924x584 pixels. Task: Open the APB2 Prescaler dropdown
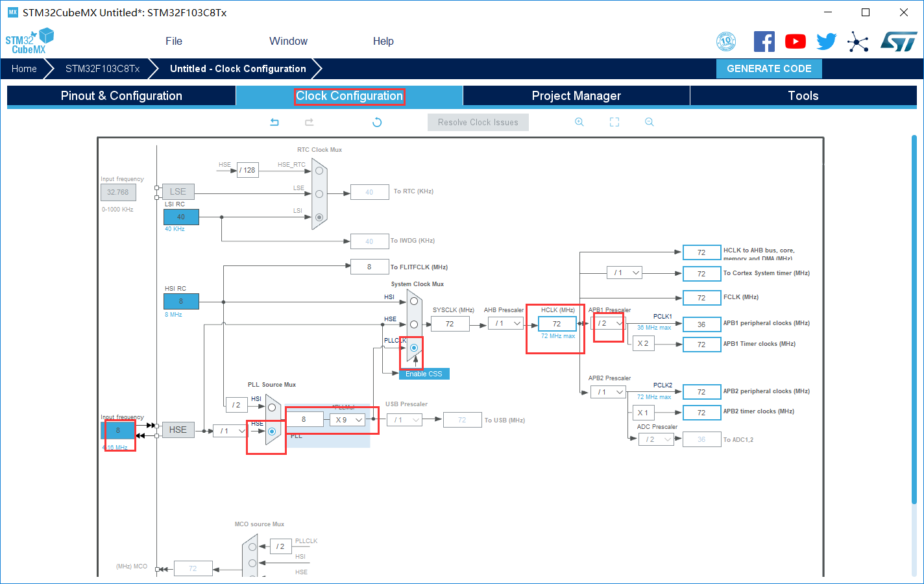(609, 392)
